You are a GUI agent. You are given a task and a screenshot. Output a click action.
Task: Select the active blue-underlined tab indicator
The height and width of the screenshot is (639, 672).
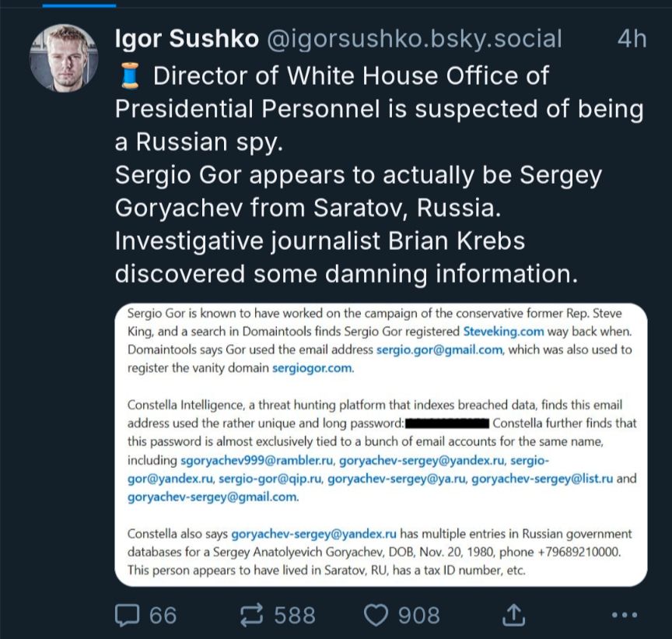tap(79, 5)
